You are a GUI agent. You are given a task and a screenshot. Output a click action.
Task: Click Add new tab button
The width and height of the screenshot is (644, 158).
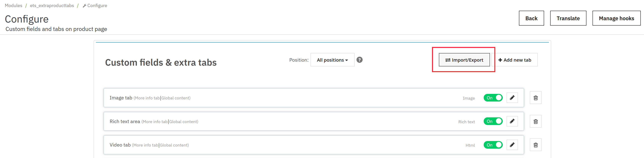(x=515, y=60)
